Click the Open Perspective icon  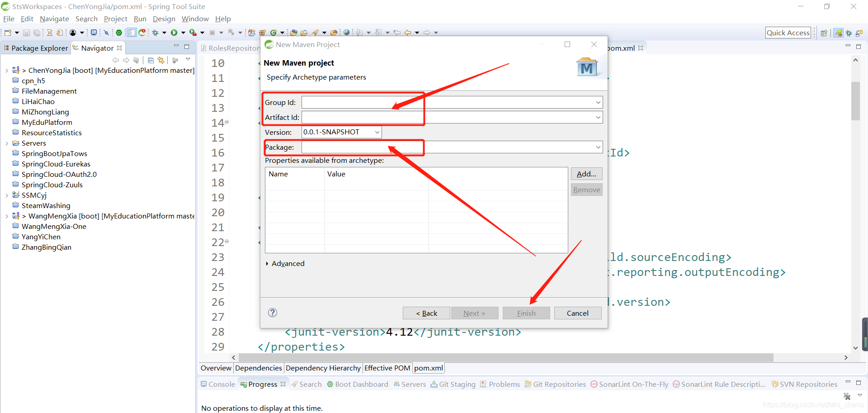click(824, 33)
